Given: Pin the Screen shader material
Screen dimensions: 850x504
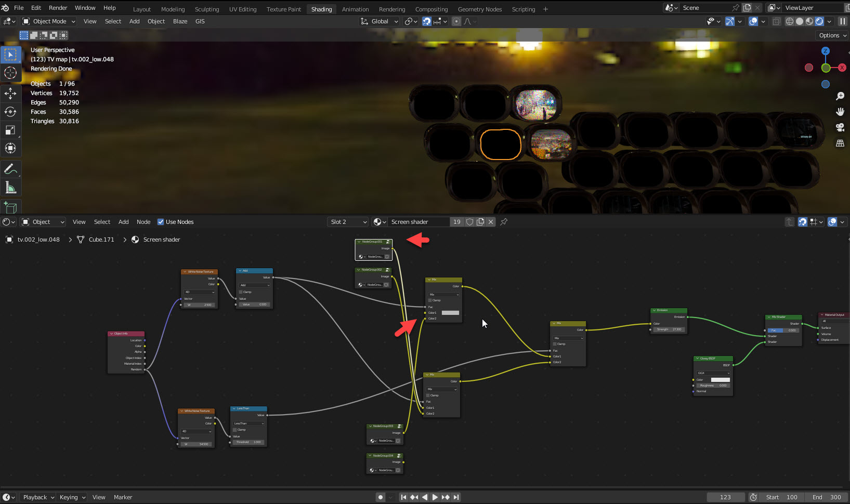Looking at the screenshot, I should click(x=504, y=222).
